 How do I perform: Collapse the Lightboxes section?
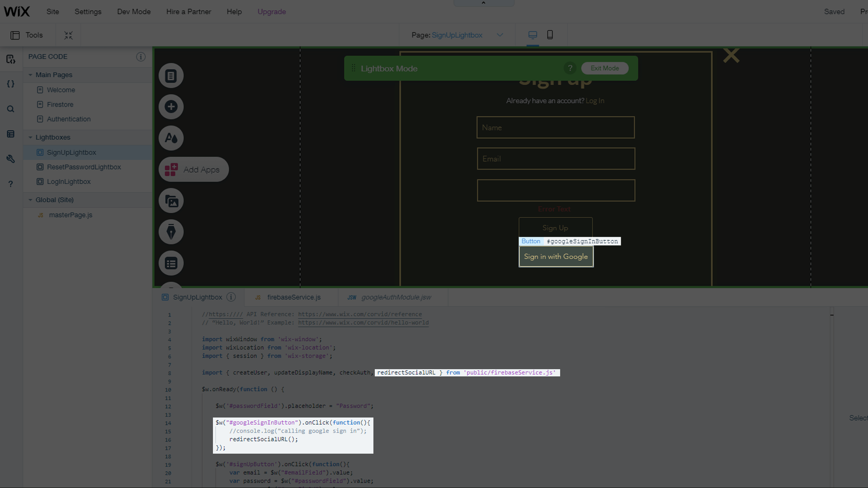30,137
